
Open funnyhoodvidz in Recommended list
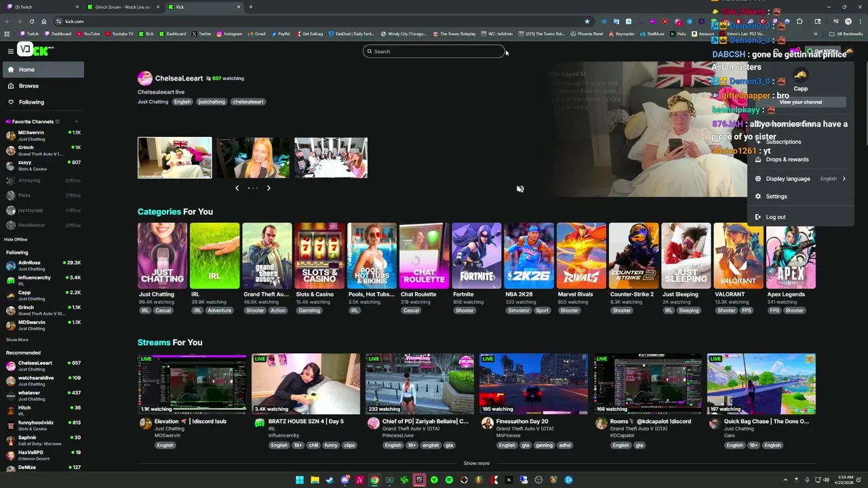tap(43, 425)
